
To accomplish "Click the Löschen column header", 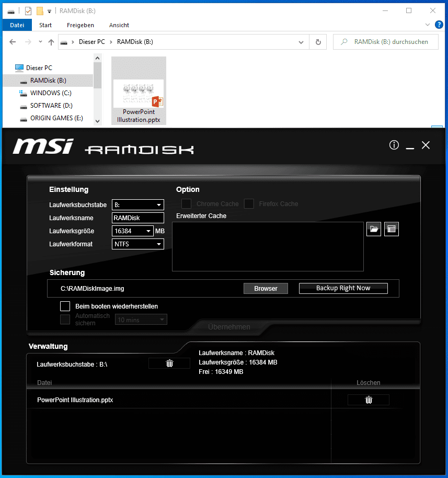I will click(x=369, y=383).
